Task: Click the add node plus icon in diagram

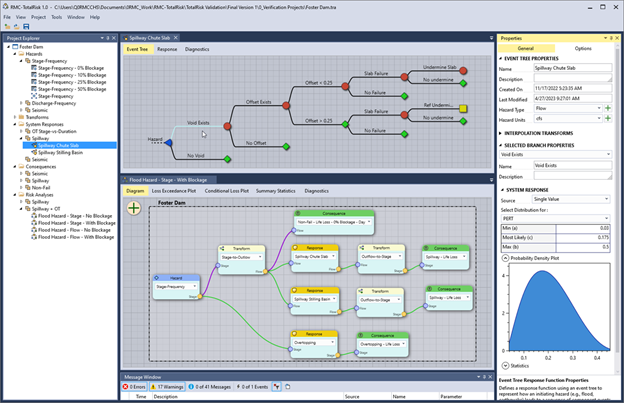Action: 134,207
